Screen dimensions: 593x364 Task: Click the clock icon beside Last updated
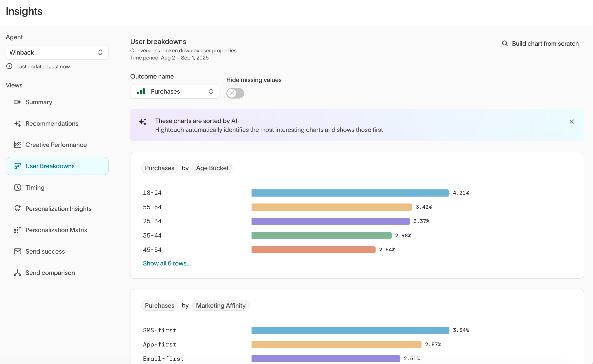pos(9,66)
